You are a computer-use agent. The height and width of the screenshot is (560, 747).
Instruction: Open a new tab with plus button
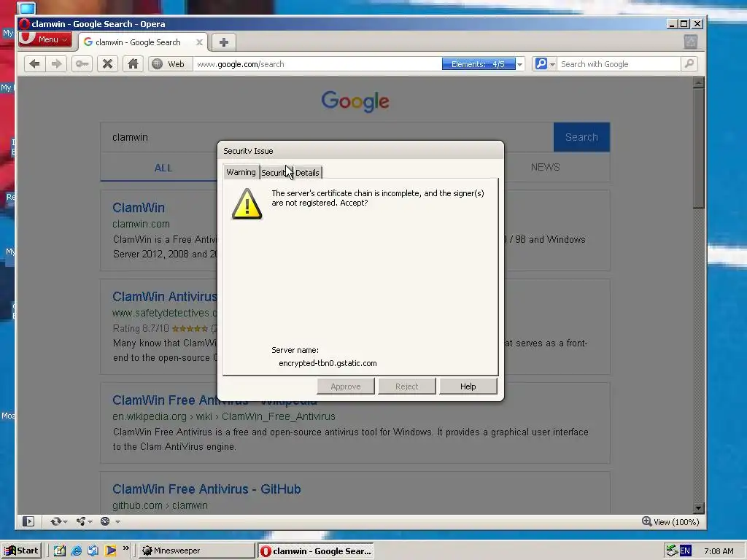click(223, 42)
